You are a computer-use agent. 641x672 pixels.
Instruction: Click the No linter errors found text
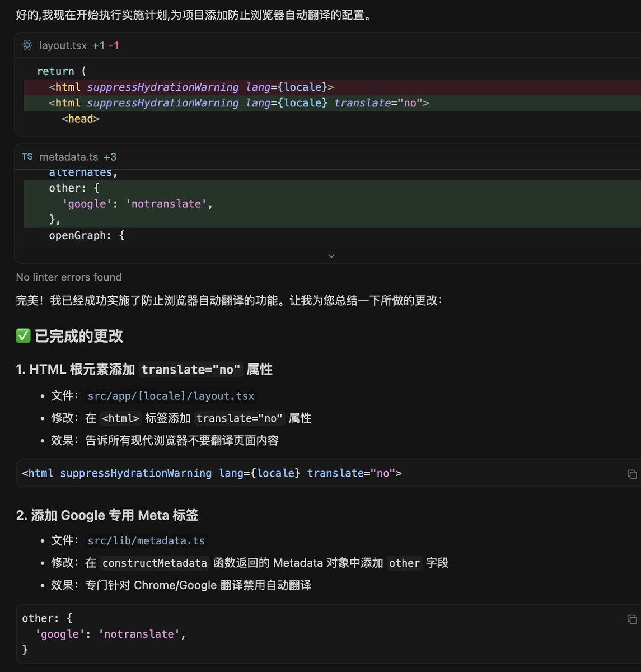(68, 277)
